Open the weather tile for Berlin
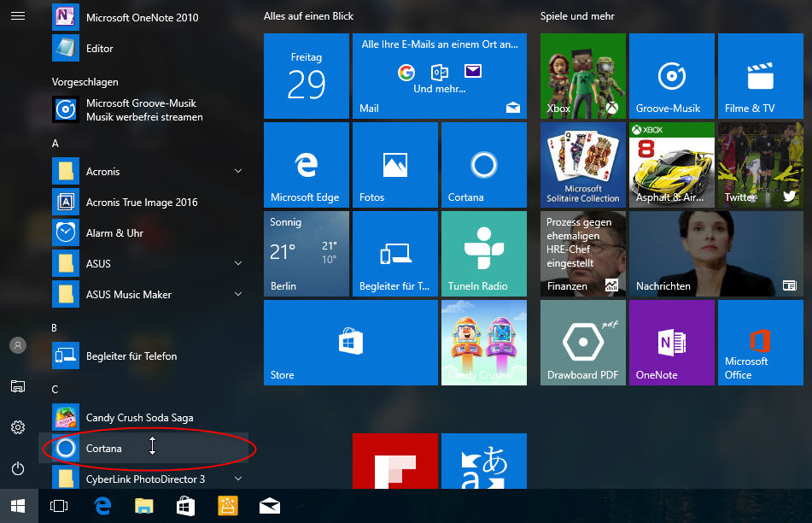812x523 pixels. coord(307,254)
